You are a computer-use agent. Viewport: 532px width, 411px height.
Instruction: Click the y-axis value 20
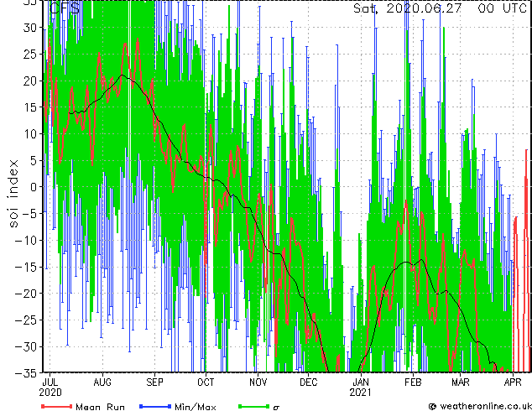[30, 81]
